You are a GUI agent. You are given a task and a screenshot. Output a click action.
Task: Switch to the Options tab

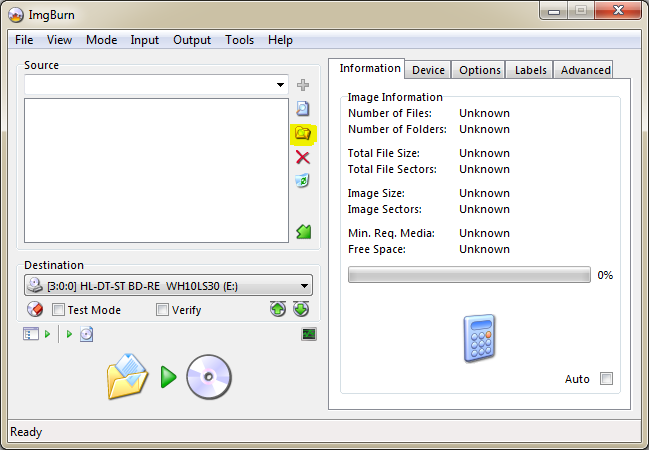479,70
